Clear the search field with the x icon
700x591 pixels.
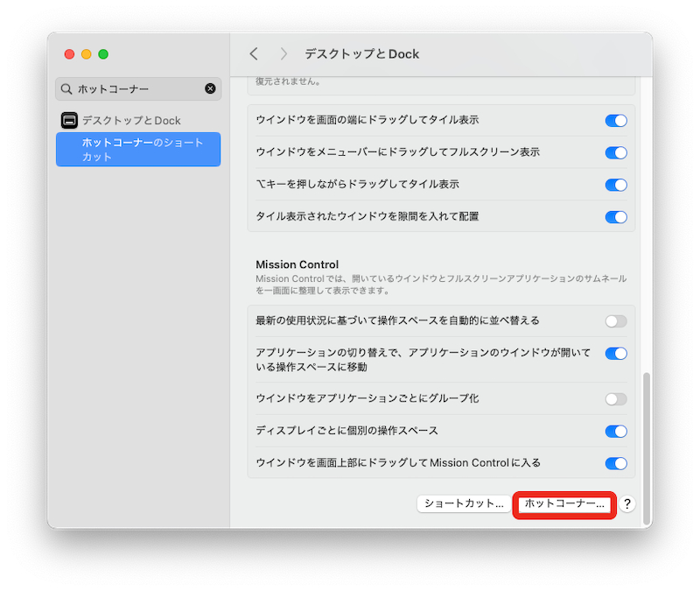coord(210,88)
